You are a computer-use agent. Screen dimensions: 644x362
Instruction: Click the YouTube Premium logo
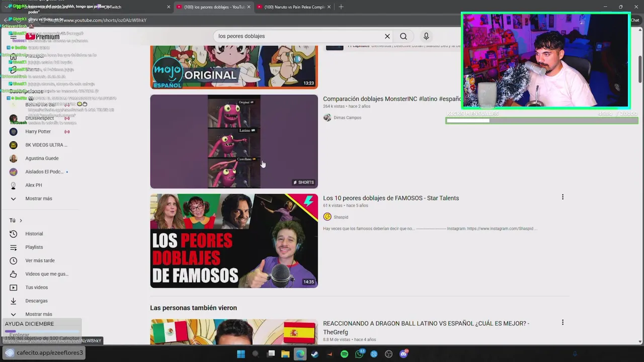tap(43, 36)
